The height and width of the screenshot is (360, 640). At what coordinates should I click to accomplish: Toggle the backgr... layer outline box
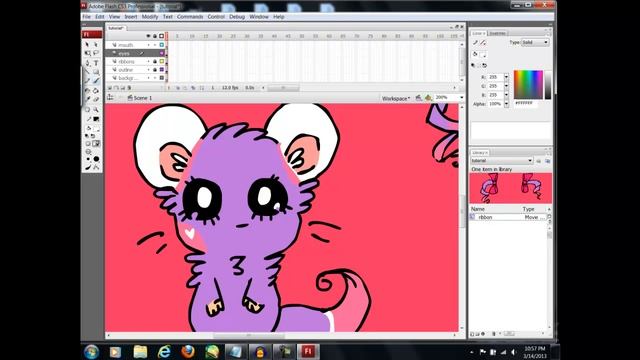[x=162, y=78]
